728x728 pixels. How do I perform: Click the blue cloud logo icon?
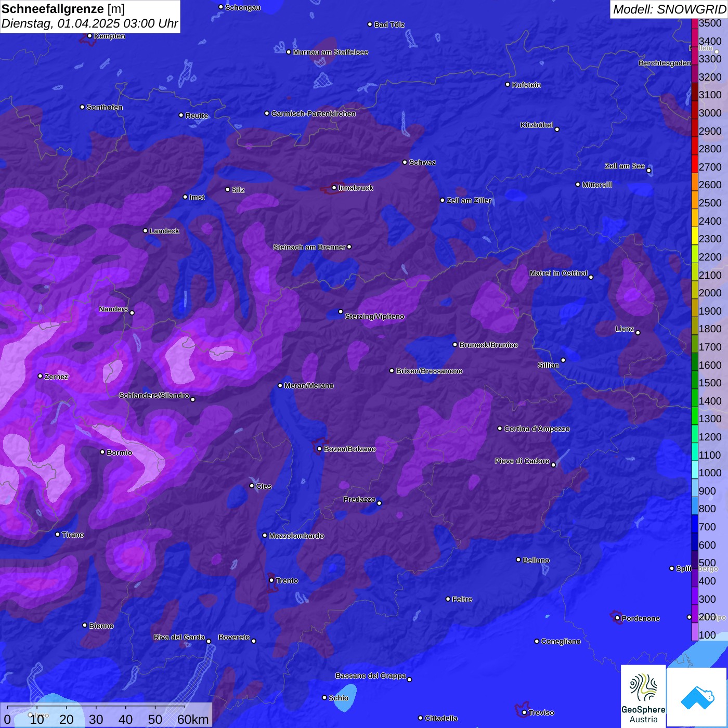tap(697, 697)
